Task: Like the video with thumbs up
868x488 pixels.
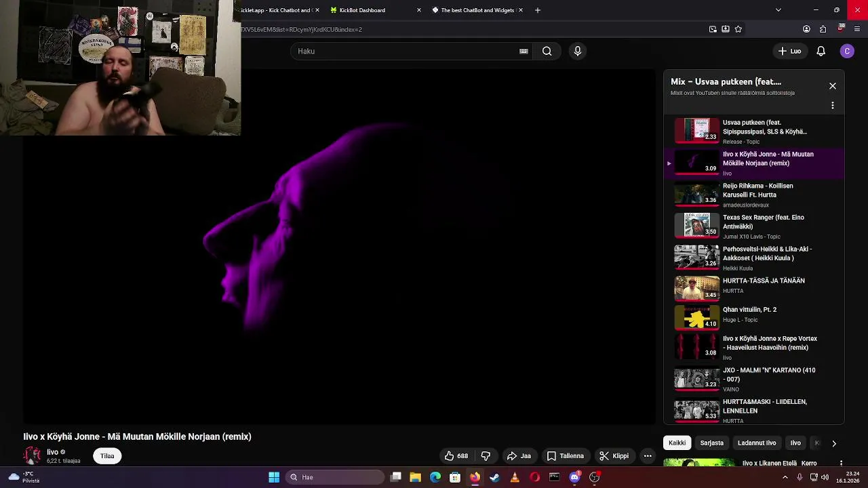Action: tap(456, 456)
